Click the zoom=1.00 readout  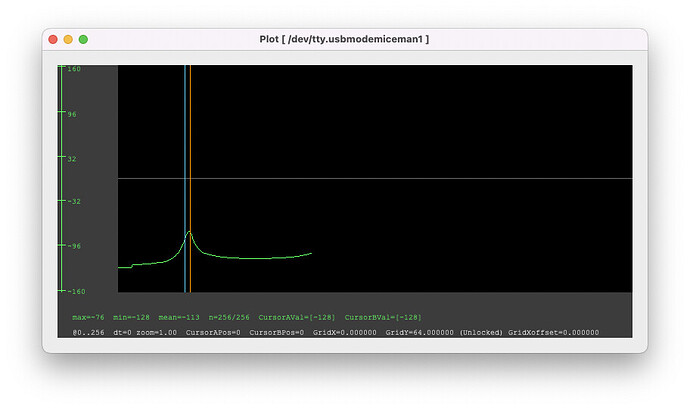click(x=156, y=333)
